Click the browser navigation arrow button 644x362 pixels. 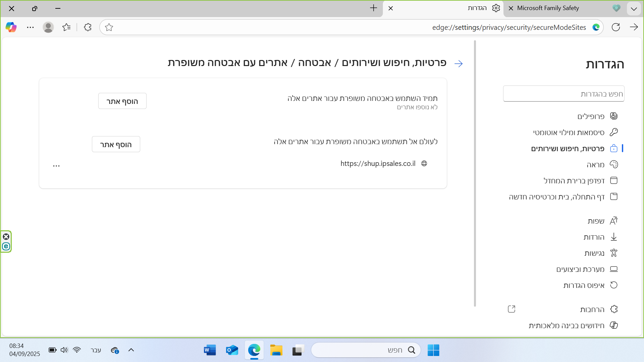(634, 27)
